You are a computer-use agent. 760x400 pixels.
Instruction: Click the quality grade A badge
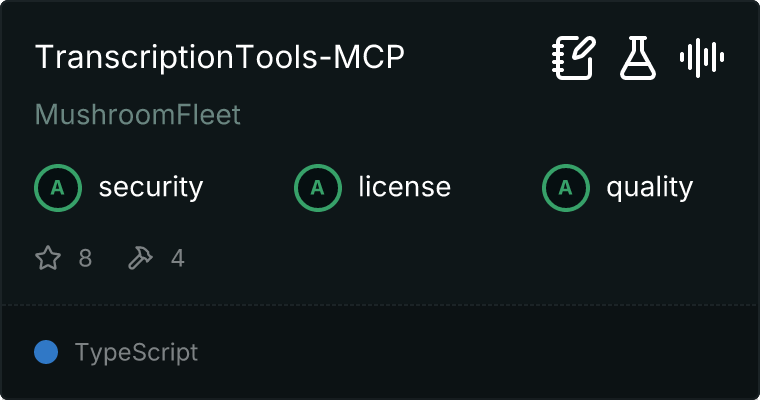[566, 187]
